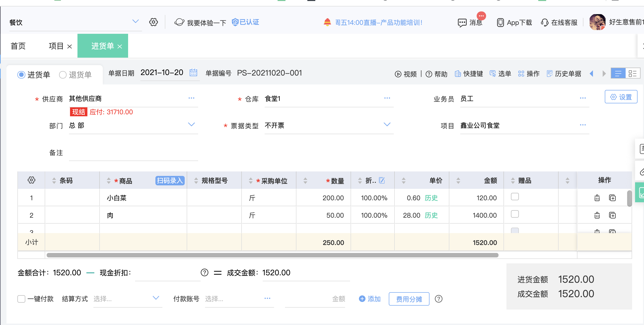Image resolution: width=644 pixels, height=325 pixels.
Task: Switch to the 项目 tab
Action: coord(56,46)
